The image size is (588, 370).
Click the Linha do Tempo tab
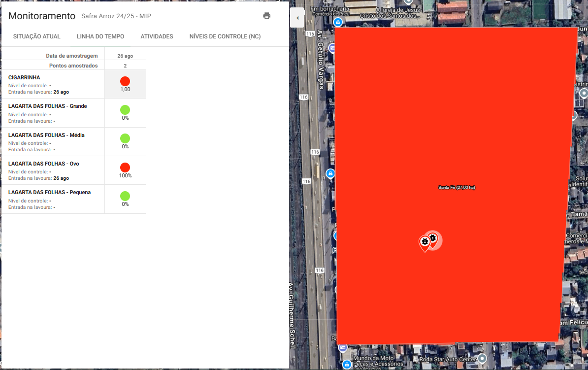coord(100,36)
